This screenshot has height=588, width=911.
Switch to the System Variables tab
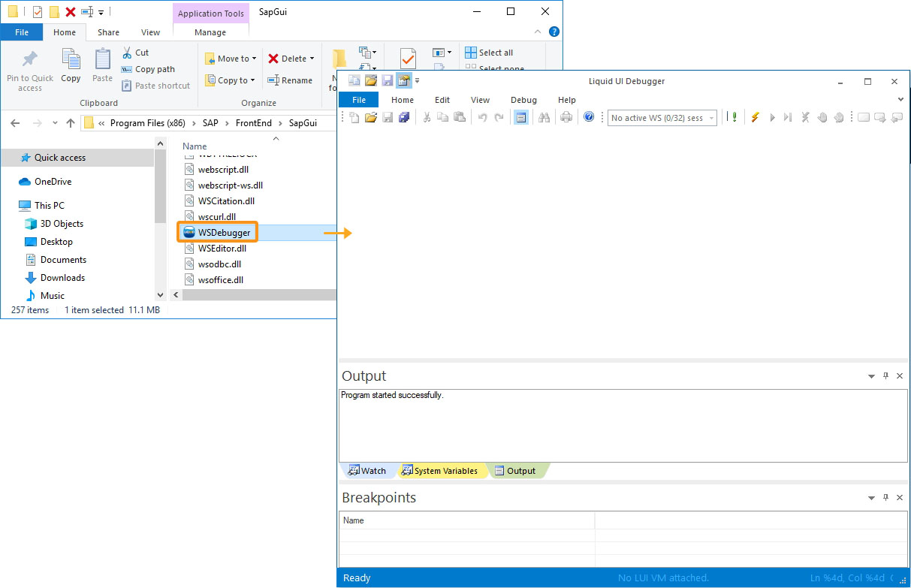tap(439, 471)
